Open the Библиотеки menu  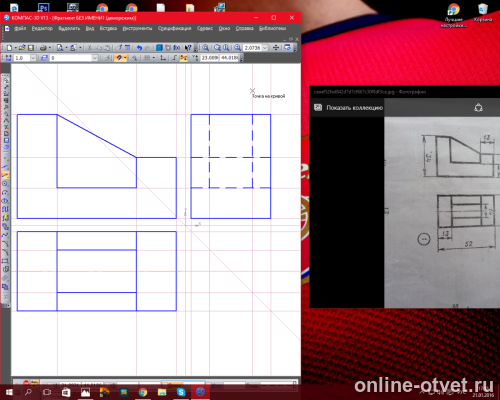click(273, 29)
